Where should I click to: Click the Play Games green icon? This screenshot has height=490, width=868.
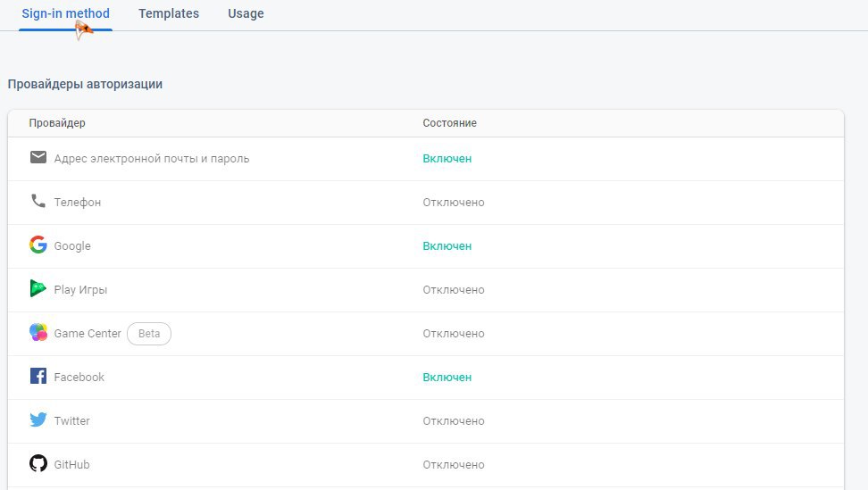(x=38, y=288)
